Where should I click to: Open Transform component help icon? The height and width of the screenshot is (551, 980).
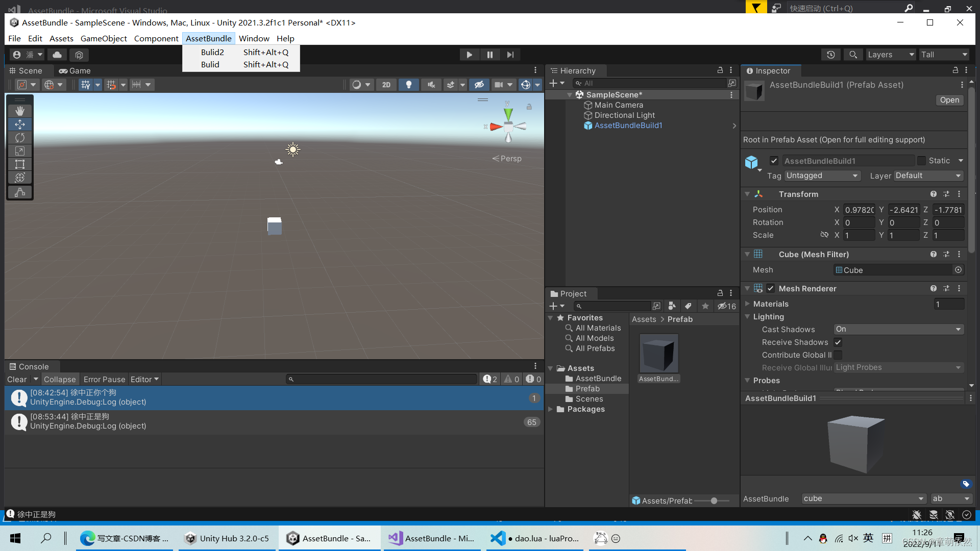934,194
